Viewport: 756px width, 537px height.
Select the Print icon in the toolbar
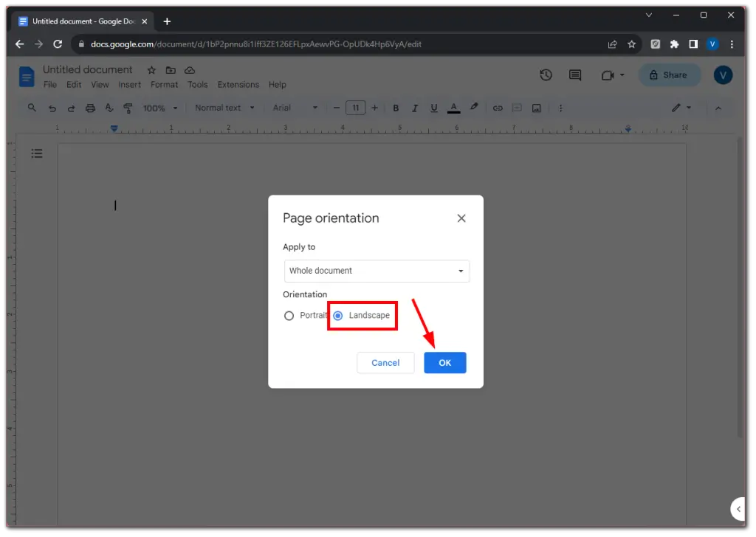(x=89, y=108)
